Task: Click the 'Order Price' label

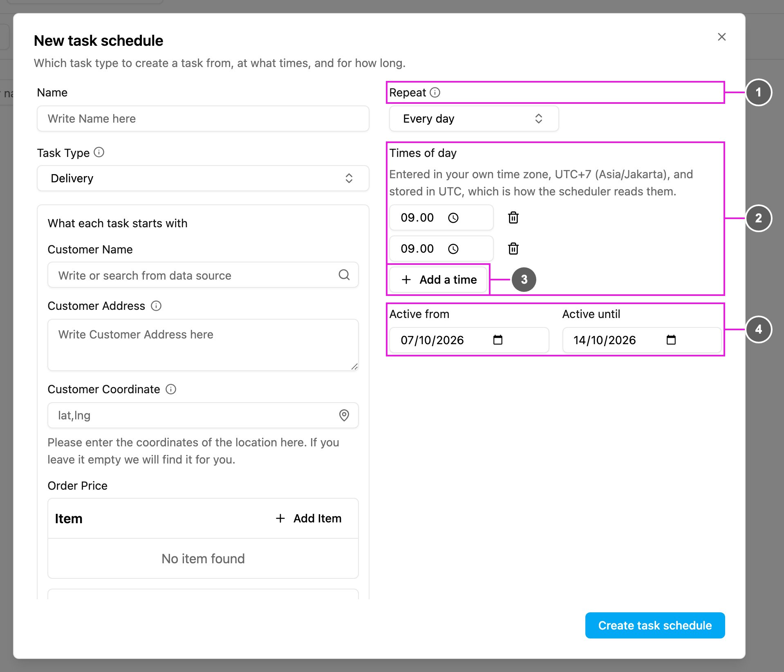Action: [78, 486]
